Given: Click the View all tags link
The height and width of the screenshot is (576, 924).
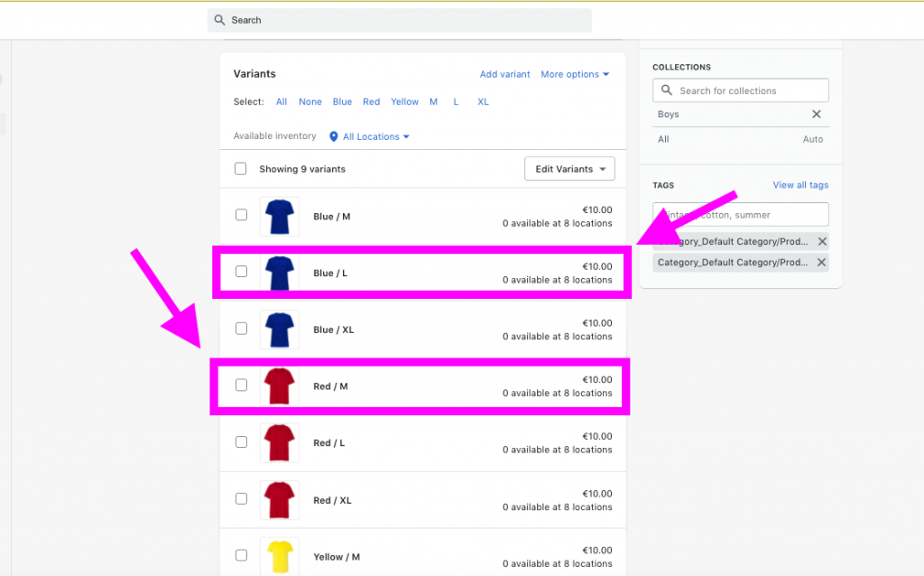Looking at the screenshot, I should 800,184.
